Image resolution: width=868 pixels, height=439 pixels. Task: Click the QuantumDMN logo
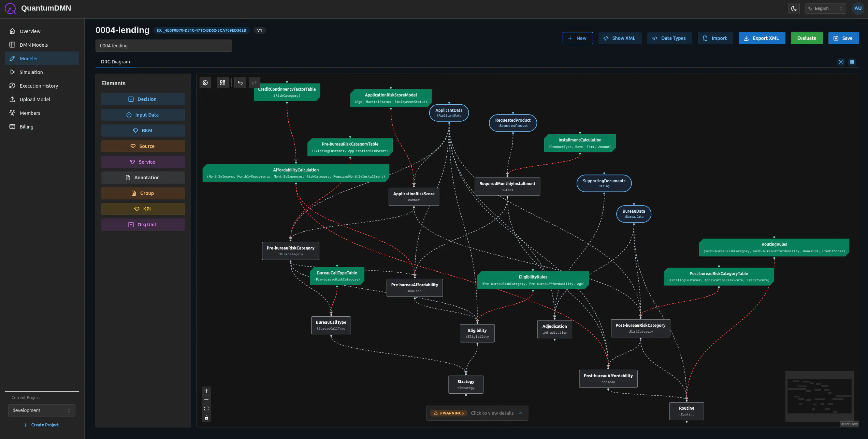10,9
